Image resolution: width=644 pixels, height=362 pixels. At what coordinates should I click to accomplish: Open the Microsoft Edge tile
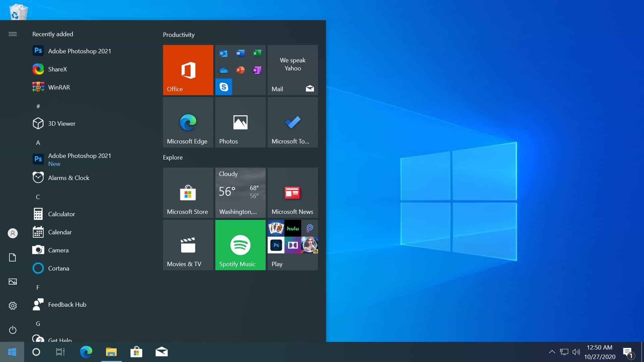point(188,122)
